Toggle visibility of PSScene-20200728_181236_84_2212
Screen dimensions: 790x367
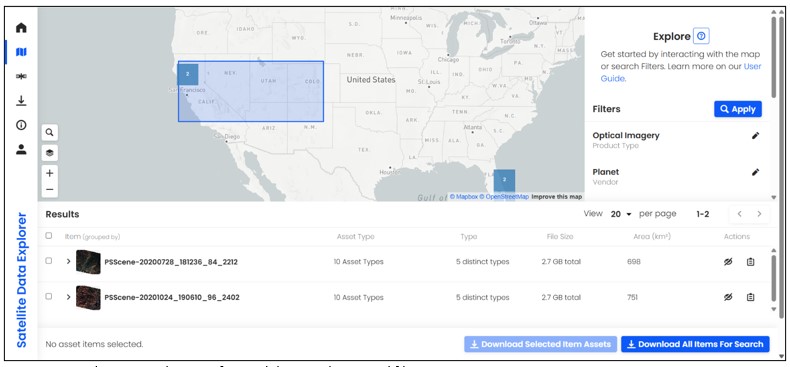pyautogui.click(x=728, y=262)
